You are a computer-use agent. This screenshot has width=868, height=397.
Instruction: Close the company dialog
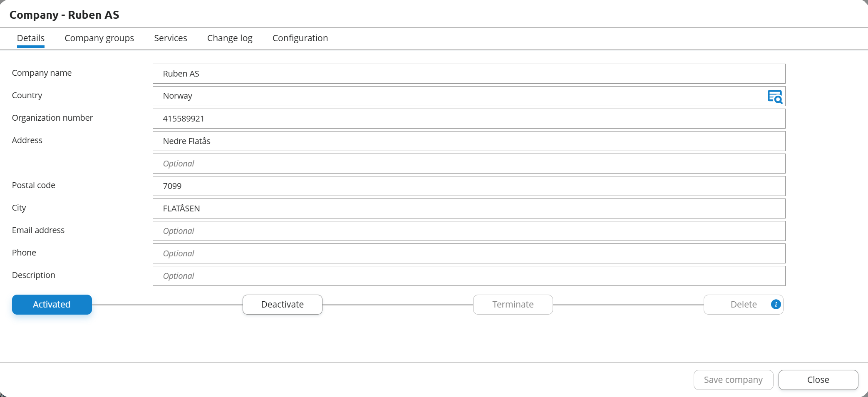pyautogui.click(x=818, y=380)
